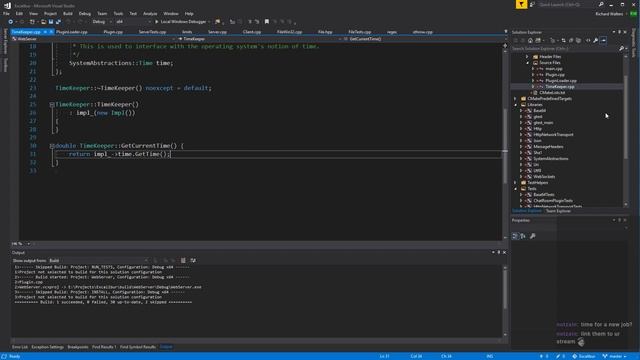The image size is (640, 360).
Task: Open the x64 platform dropdown
Action: (x=133, y=22)
